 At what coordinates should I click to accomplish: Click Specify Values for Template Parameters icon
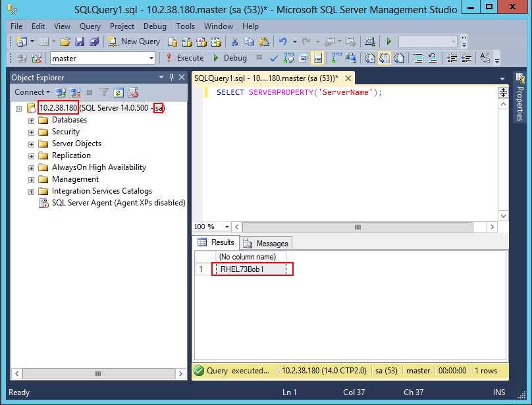click(x=485, y=59)
